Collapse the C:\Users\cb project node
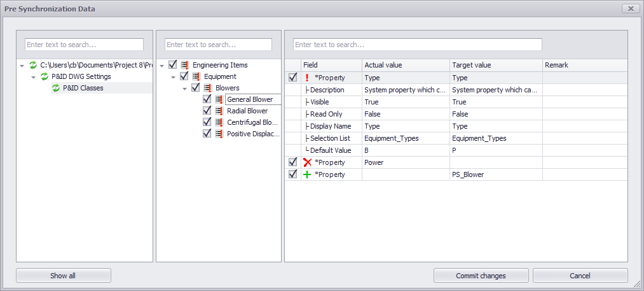Viewport: 644px width, 291px height. point(22,66)
